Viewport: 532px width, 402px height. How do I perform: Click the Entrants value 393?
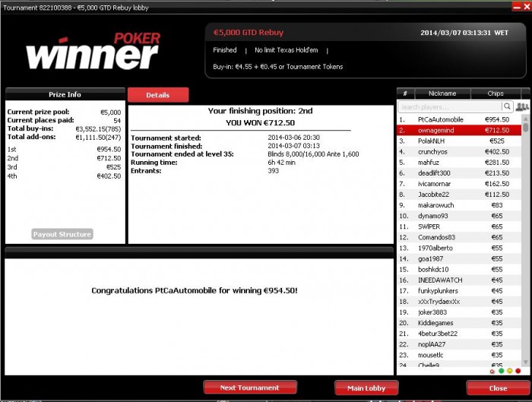(273, 171)
